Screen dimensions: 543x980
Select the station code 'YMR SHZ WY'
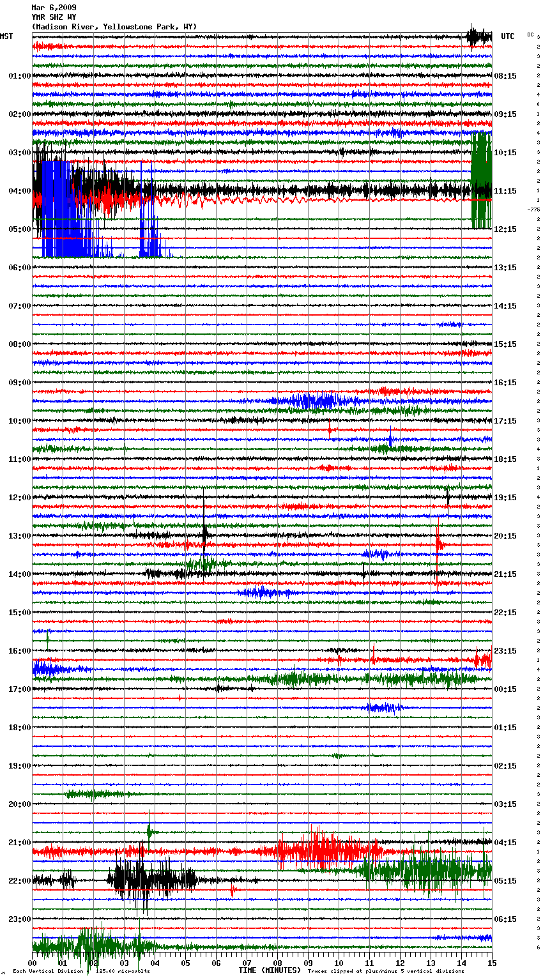point(54,17)
